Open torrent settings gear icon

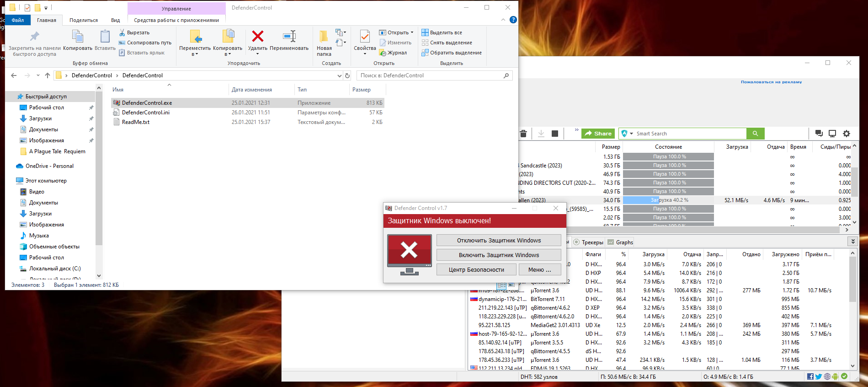pos(847,134)
